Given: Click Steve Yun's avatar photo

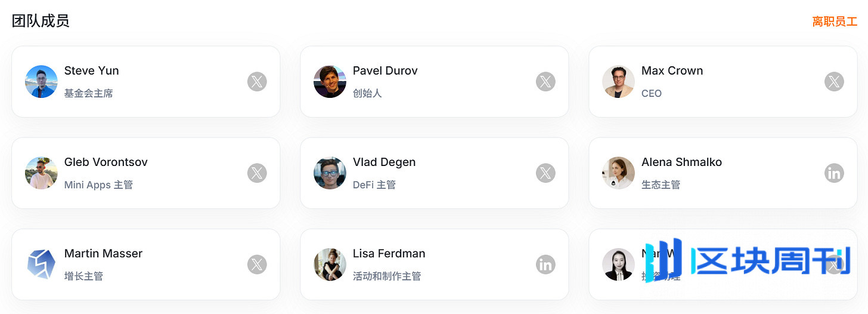Looking at the screenshot, I should [41, 82].
